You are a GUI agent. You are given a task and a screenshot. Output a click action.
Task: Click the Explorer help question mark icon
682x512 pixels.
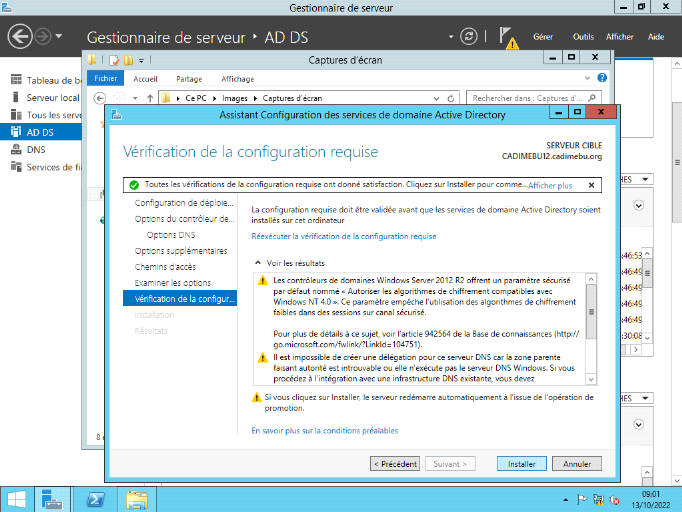pos(602,78)
